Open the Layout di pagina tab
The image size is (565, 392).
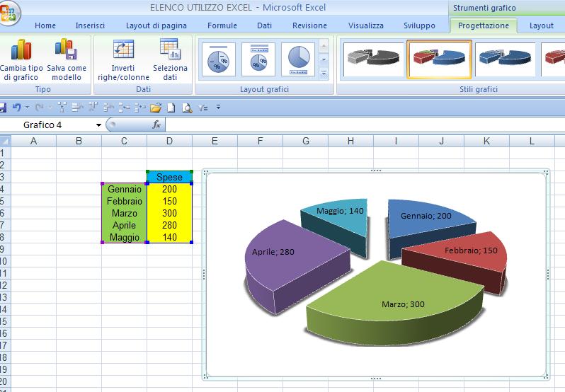(156, 25)
